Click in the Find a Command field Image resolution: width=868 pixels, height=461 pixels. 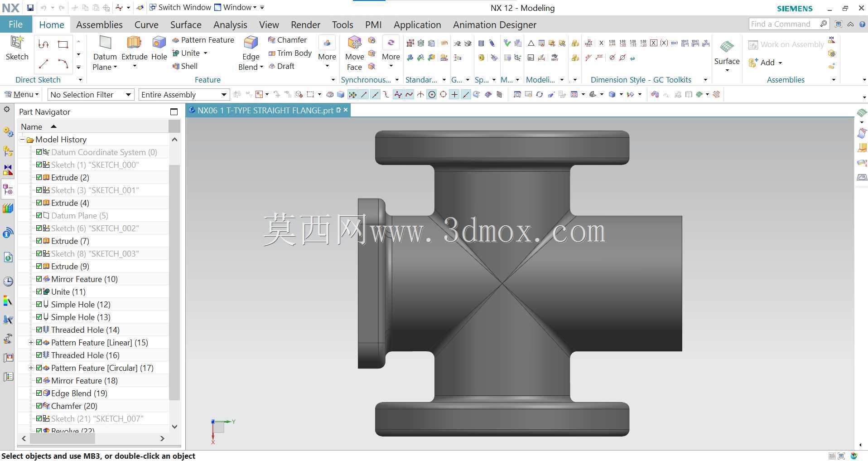click(x=784, y=24)
